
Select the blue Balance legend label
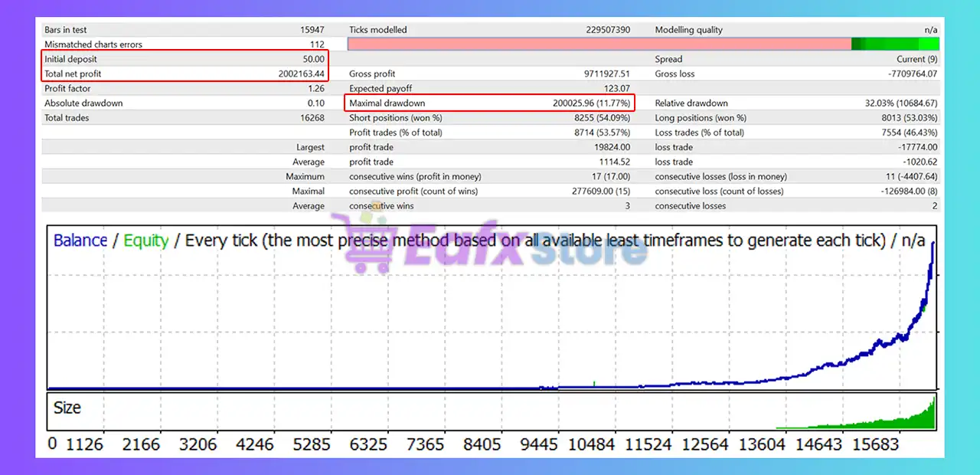click(x=80, y=241)
